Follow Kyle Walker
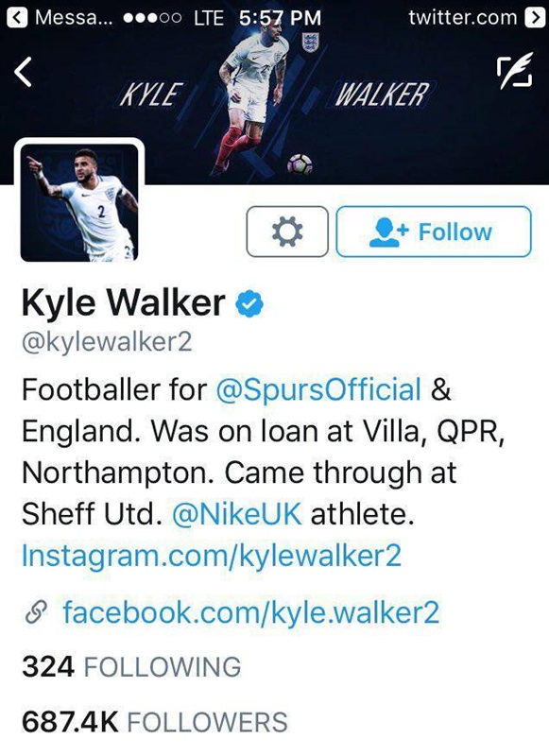This screenshot has height=756, width=549. click(434, 232)
